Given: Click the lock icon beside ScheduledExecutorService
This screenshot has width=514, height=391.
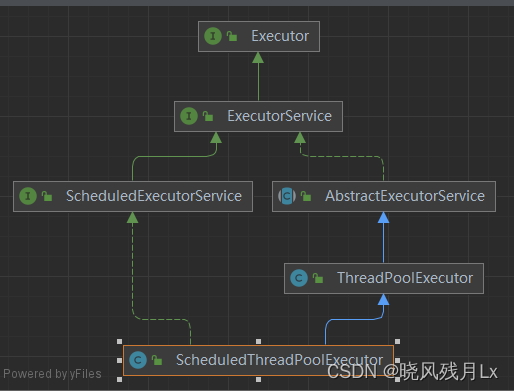Looking at the screenshot, I should [x=47, y=196].
